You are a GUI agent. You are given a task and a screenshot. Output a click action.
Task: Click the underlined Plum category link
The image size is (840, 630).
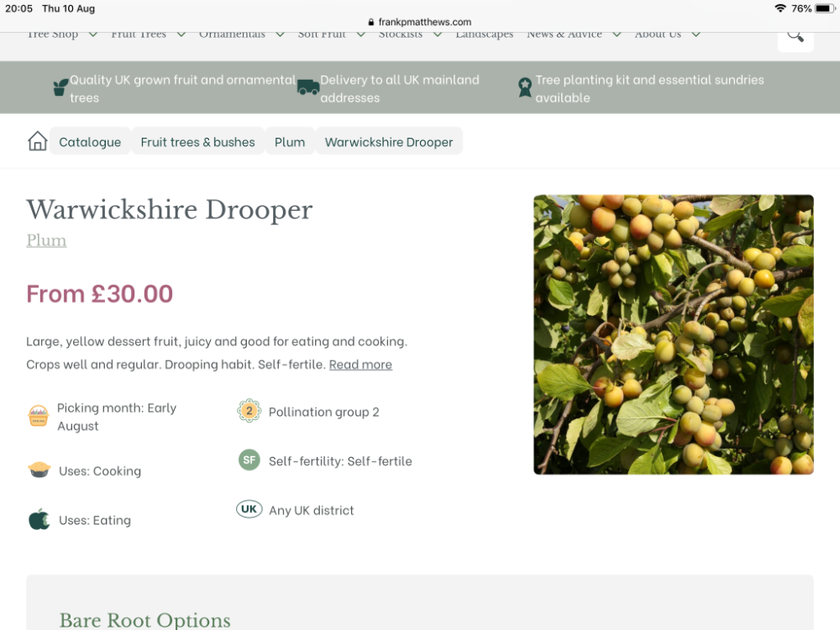coord(46,240)
